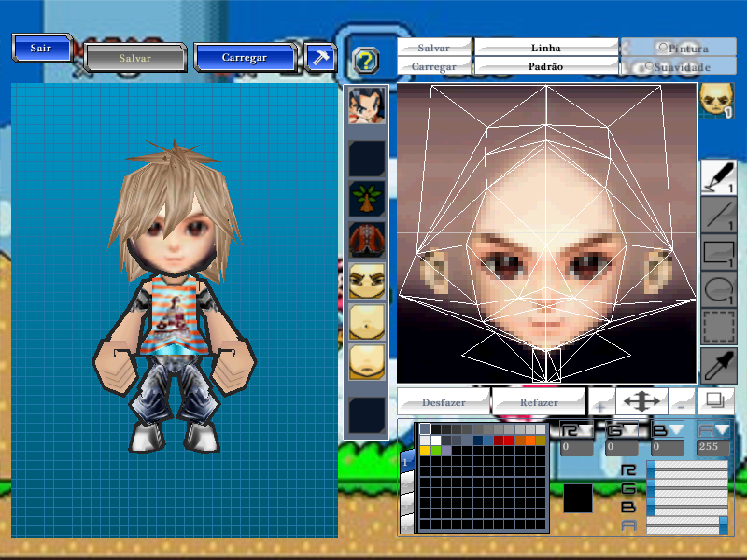Activate the dashed rectangle selection tool
Image resolution: width=747 pixels, height=560 pixels.
(x=717, y=328)
